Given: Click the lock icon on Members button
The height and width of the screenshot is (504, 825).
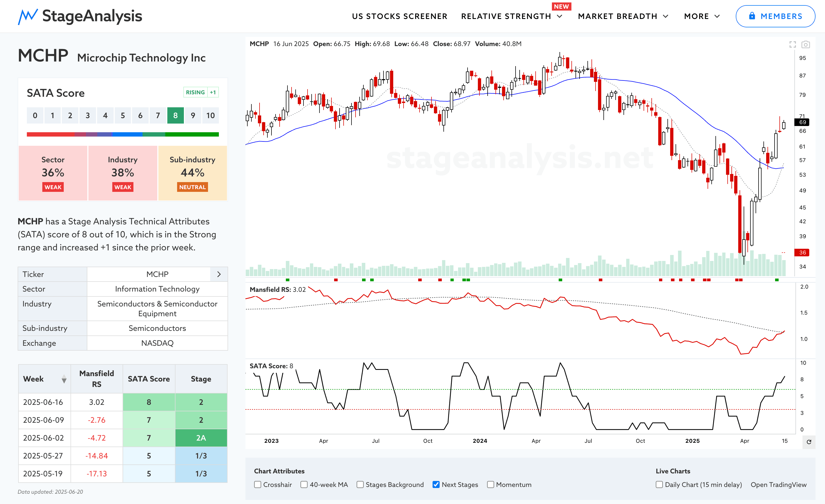Looking at the screenshot, I should coord(752,16).
